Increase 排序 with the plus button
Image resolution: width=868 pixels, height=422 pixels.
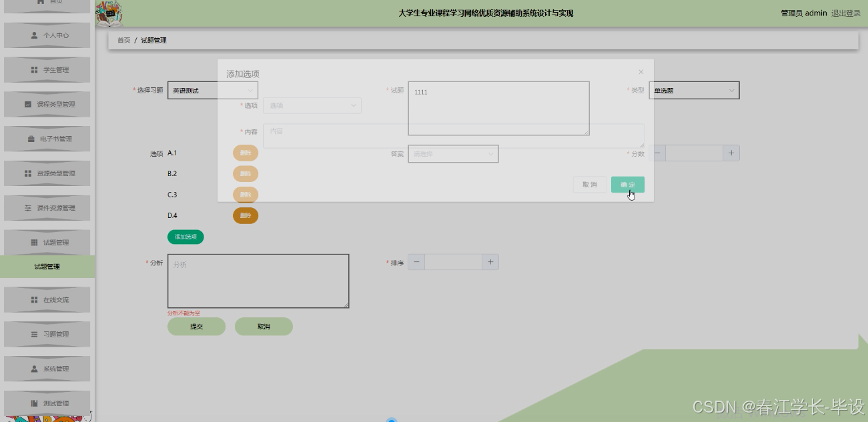(x=490, y=262)
